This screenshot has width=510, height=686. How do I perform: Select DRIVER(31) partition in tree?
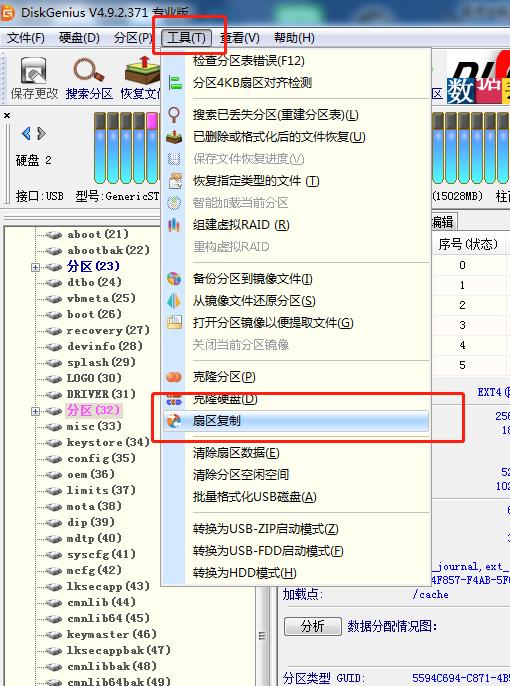[x=101, y=394]
